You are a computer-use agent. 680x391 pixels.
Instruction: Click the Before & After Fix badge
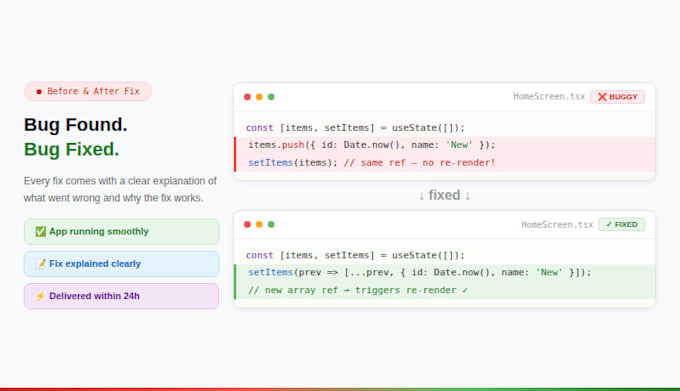88,91
